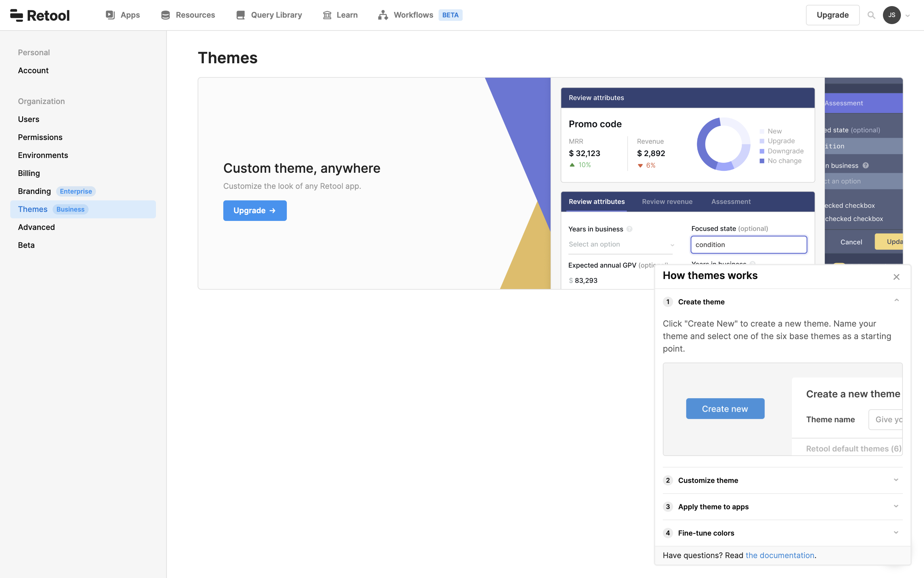Click the Personal section heading
Screen dimensions: 924x578
point(34,52)
